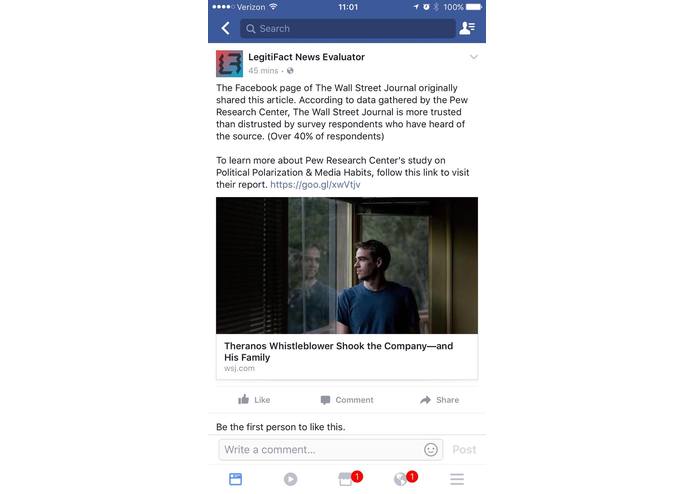Open the hamburger More menu
Screen dimensions: 695x494
[457, 479]
